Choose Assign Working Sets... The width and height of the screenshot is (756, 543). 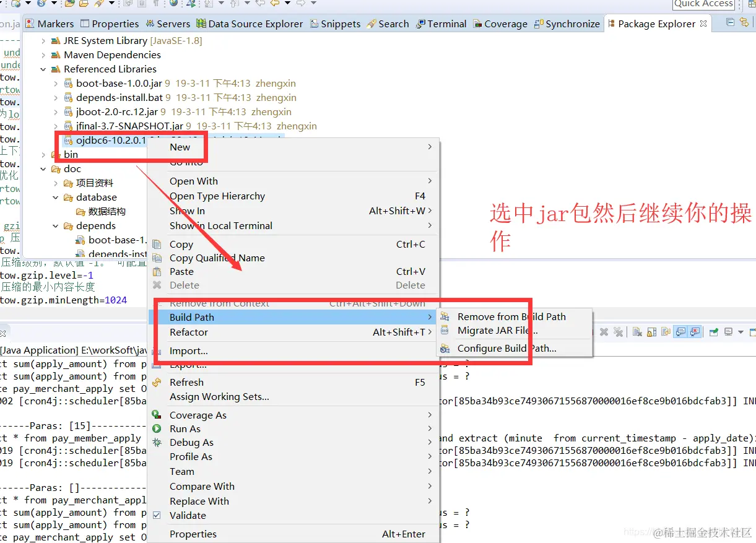[293, 397]
